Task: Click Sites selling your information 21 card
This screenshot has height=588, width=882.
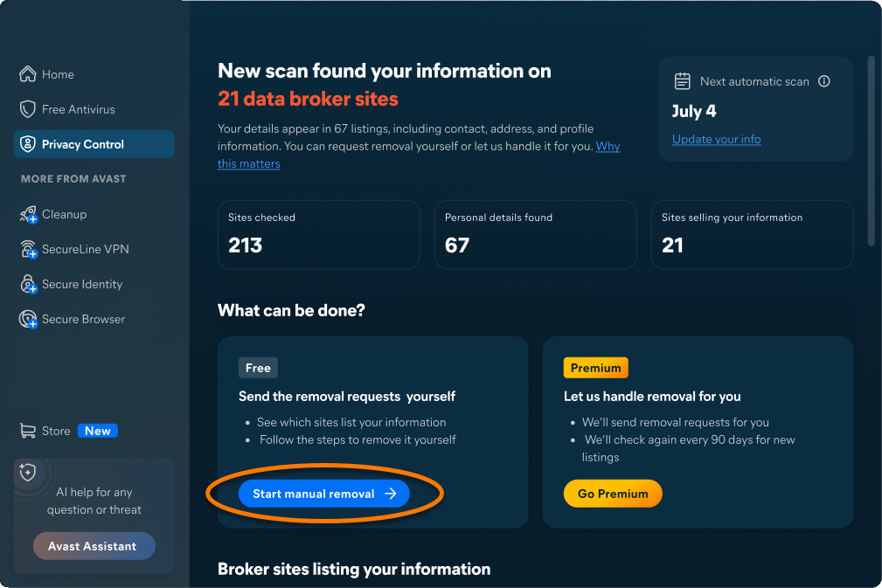Action: 752,235
